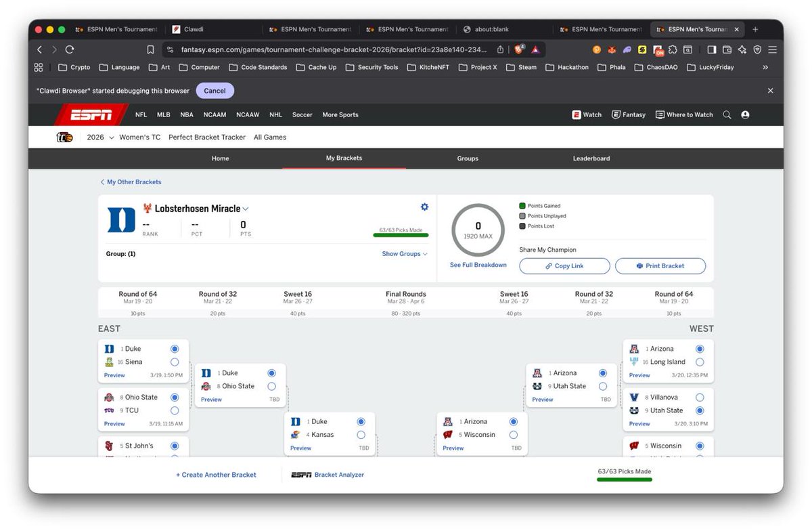Open the share icon in the address bar
Image resolution: width=812 pixels, height=531 pixels.
[x=500, y=49]
